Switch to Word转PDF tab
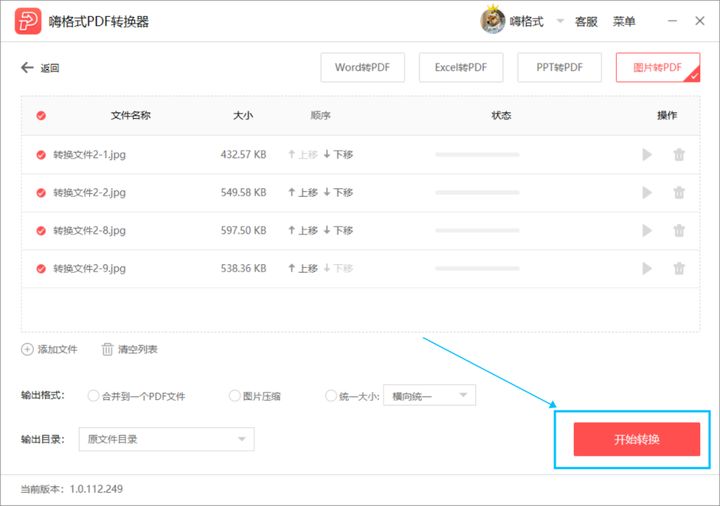Screen dimensions: 720x506 pyautogui.click(x=362, y=67)
